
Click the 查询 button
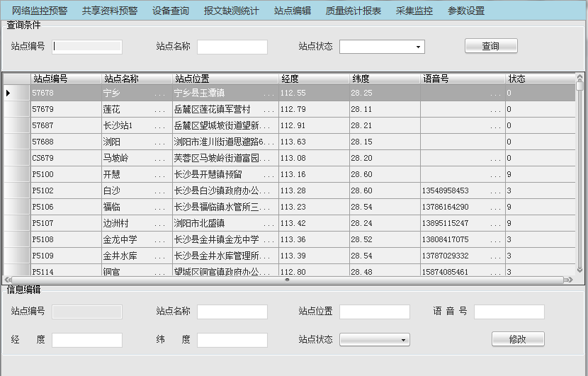coord(491,46)
